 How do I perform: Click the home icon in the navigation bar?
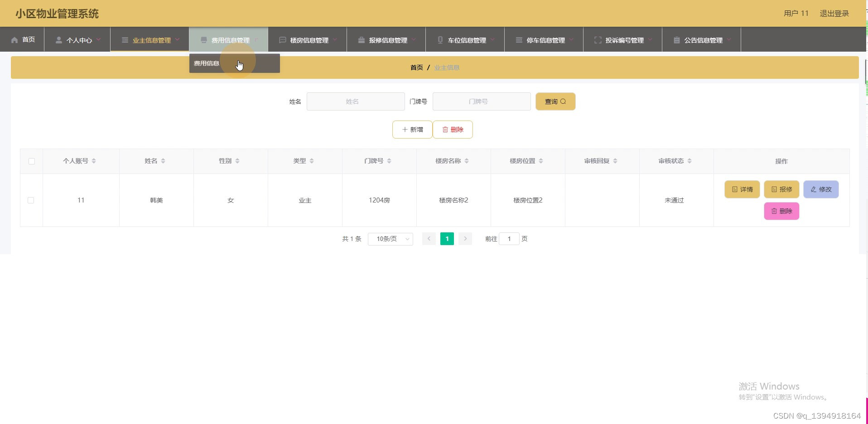click(x=14, y=40)
